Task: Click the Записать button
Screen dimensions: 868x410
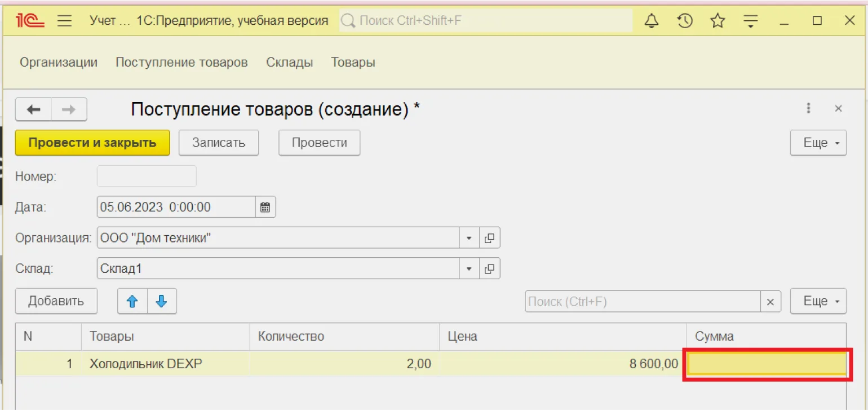Action: [219, 143]
